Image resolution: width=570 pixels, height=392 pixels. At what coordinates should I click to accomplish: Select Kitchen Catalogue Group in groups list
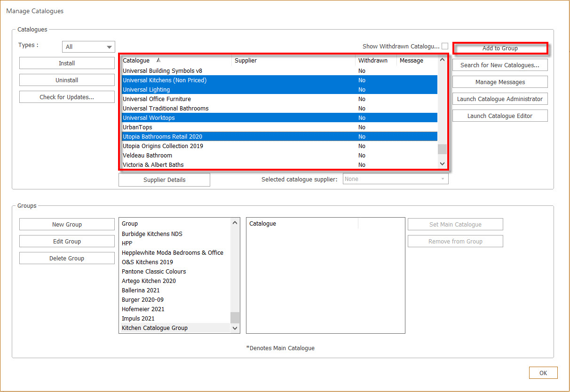tap(155, 328)
